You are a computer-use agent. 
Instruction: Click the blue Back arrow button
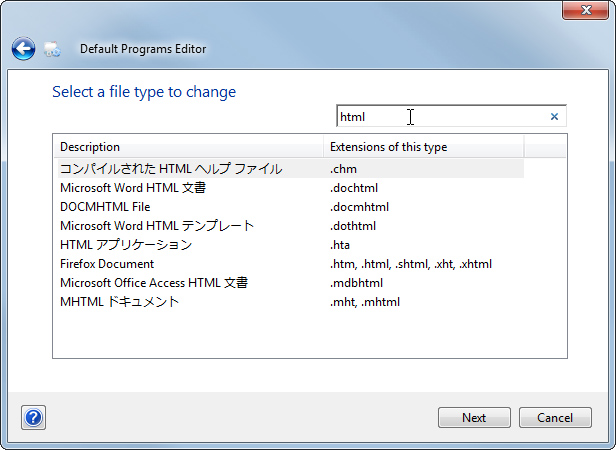tap(23, 48)
